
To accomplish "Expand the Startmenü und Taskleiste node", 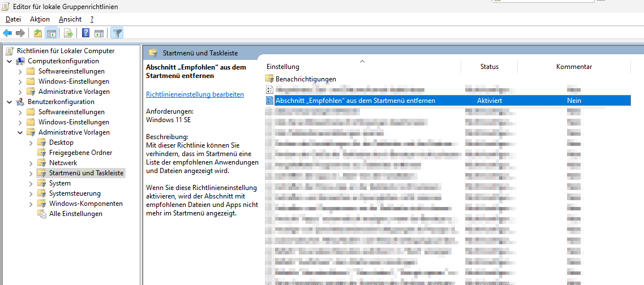I will (x=31, y=173).
